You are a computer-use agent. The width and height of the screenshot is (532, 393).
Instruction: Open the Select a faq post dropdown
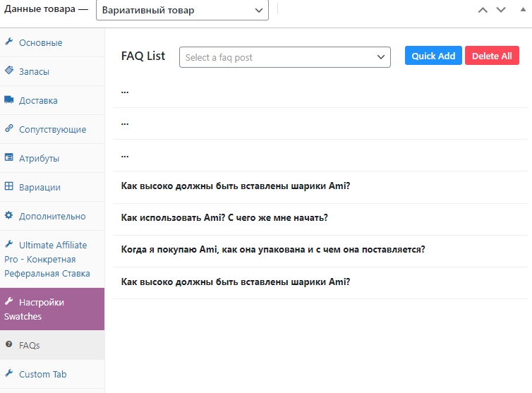coord(284,57)
